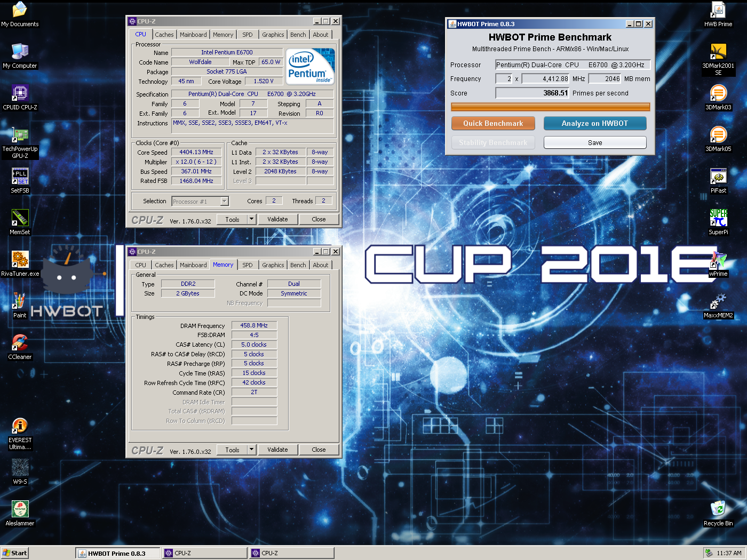
Task: Open HWB Prime desktop icon
Action: (x=718, y=14)
